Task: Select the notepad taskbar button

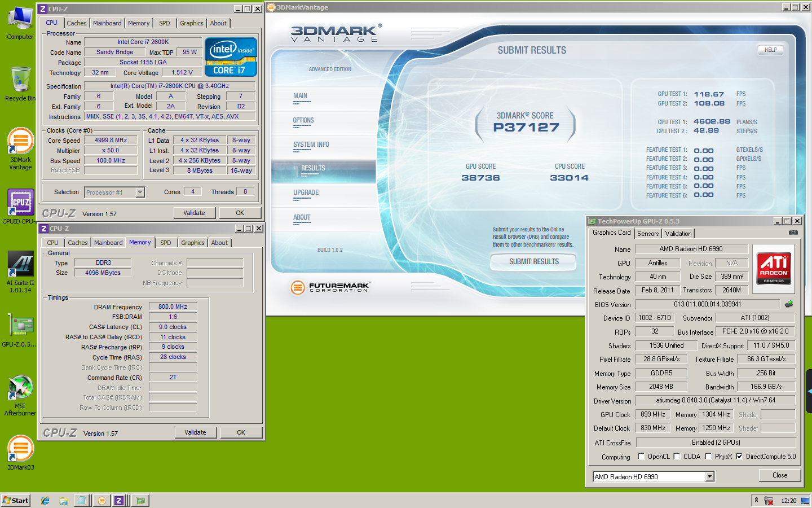Action: pos(82,501)
